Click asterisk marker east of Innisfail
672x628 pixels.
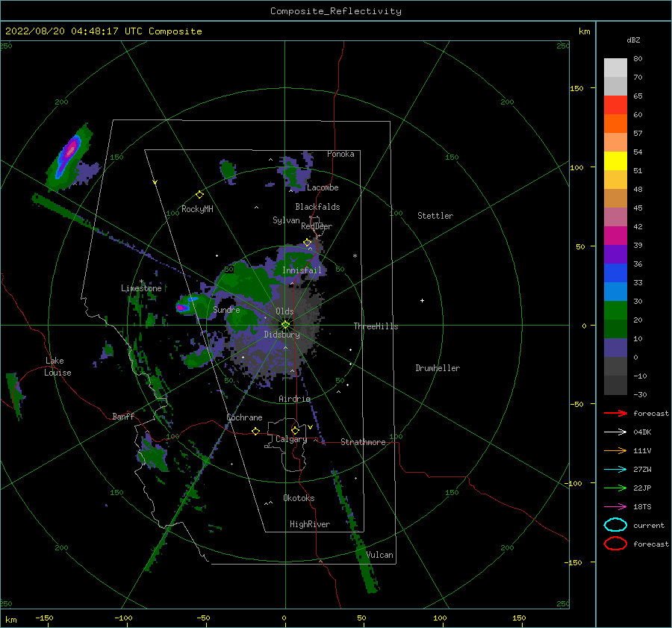(x=355, y=256)
